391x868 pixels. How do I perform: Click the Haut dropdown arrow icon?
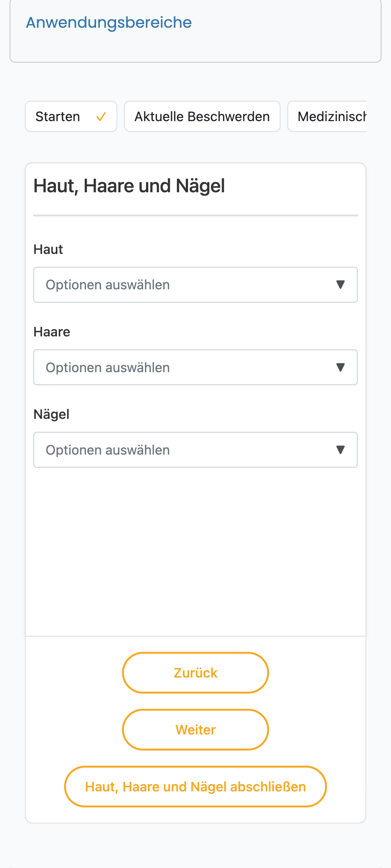click(x=340, y=285)
